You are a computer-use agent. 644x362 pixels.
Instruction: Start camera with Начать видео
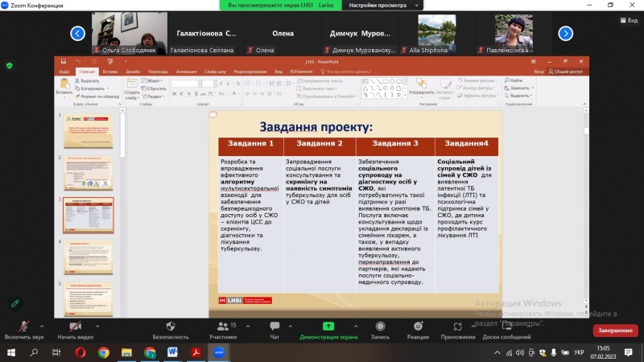pos(75,331)
